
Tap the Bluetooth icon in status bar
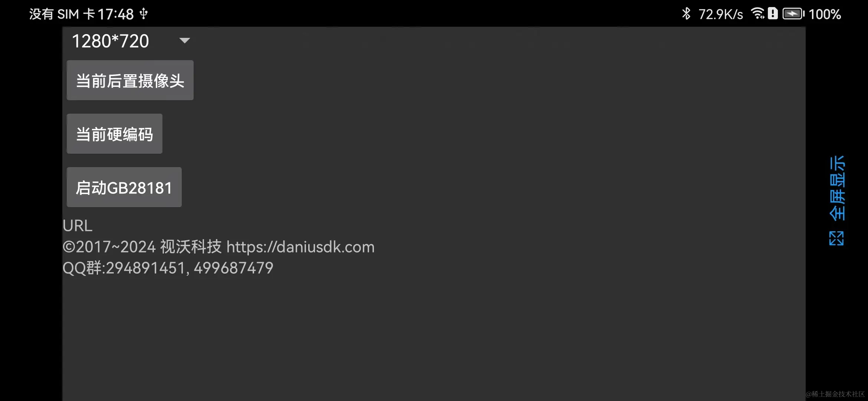coord(686,14)
